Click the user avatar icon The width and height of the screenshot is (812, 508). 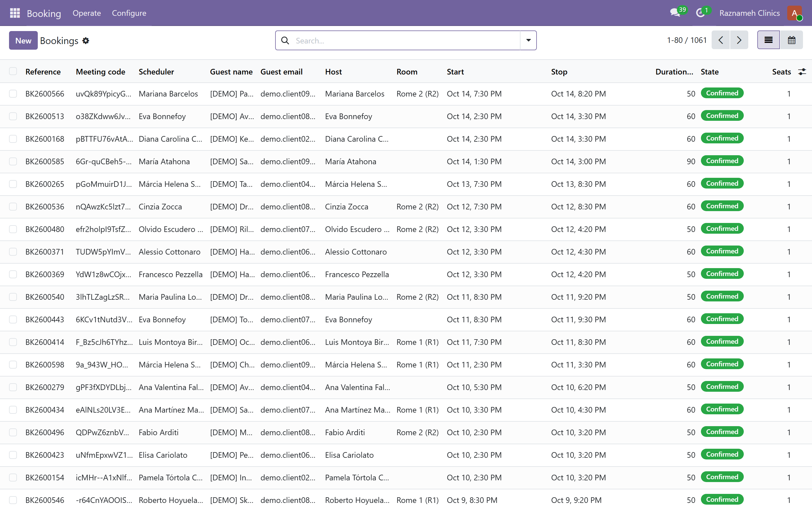pyautogui.click(x=795, y=13)
